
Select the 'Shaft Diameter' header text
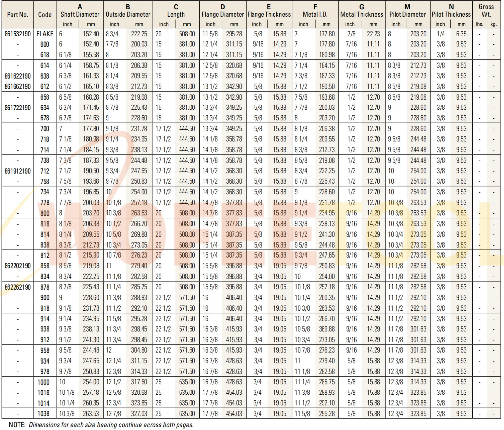[x=80, y=14]
